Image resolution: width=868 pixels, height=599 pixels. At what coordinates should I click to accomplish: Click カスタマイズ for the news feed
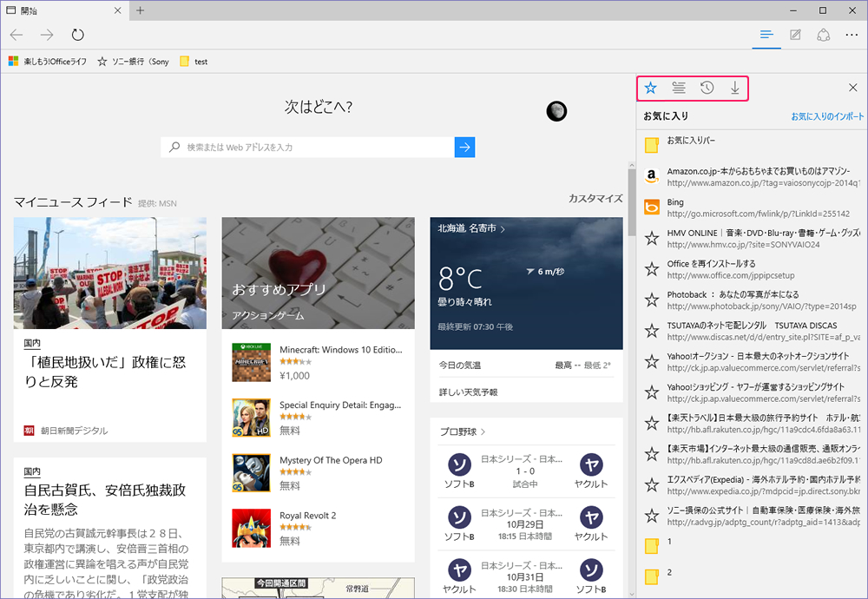click(595, 198)
